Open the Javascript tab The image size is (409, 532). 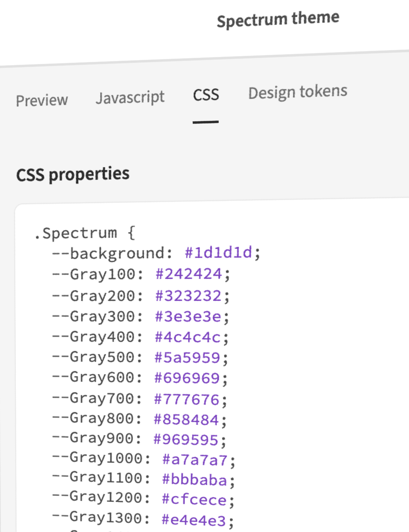[130, 98]
